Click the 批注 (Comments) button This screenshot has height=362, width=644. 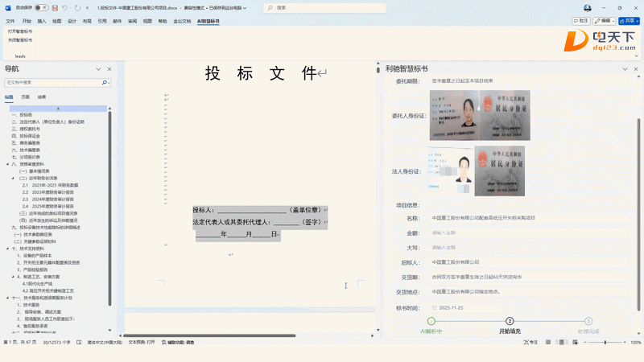click(581, 21)
